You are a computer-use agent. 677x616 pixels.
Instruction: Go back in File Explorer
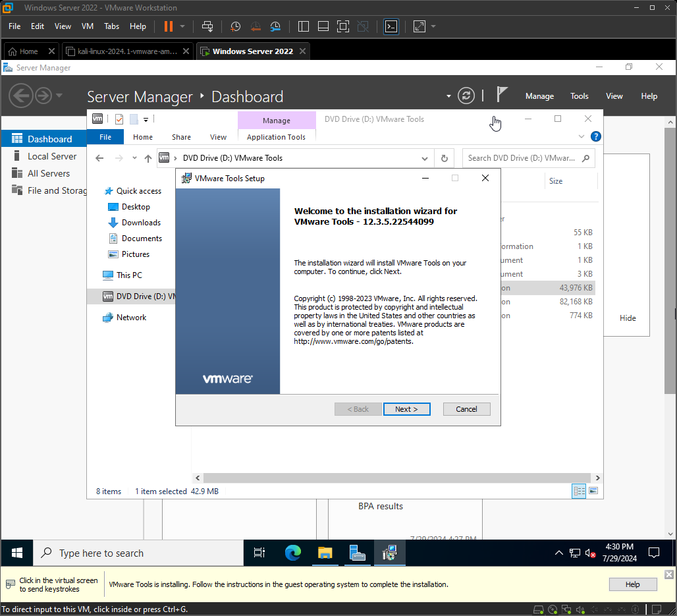[x=99, y=159]
